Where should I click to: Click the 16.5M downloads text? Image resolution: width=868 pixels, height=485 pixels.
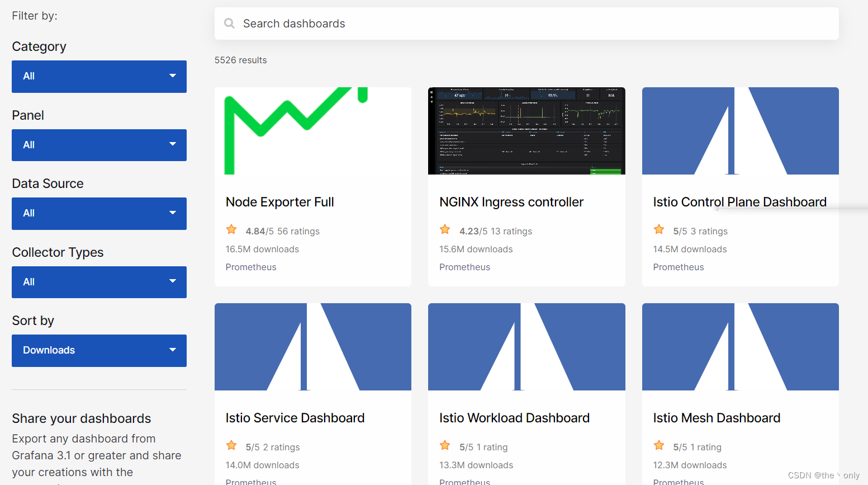[x=262, y=249]
